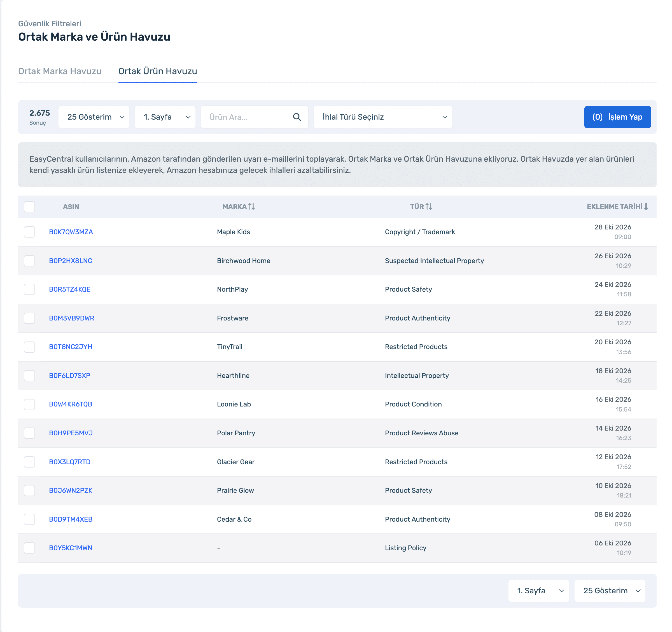Open ASIN link B0T8NC2JYH
This screenshot has width=672, height=632.
(x=71, y=347)
